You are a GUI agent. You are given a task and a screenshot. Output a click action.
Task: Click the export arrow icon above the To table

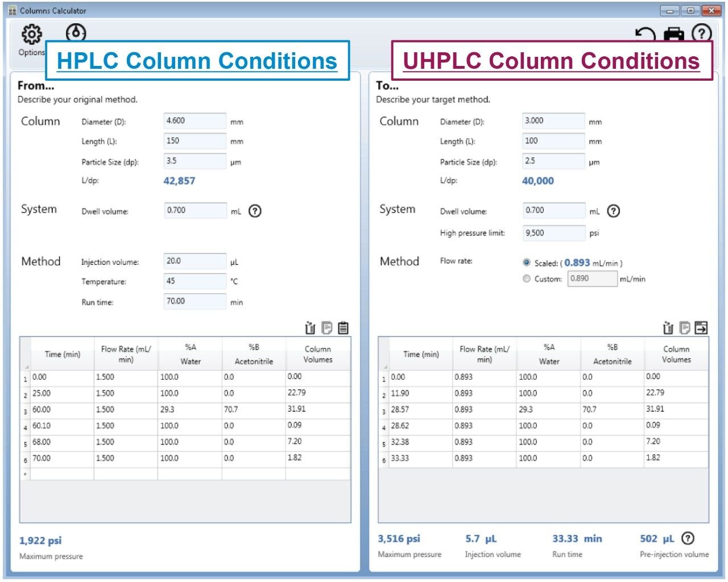click(701, 328)
